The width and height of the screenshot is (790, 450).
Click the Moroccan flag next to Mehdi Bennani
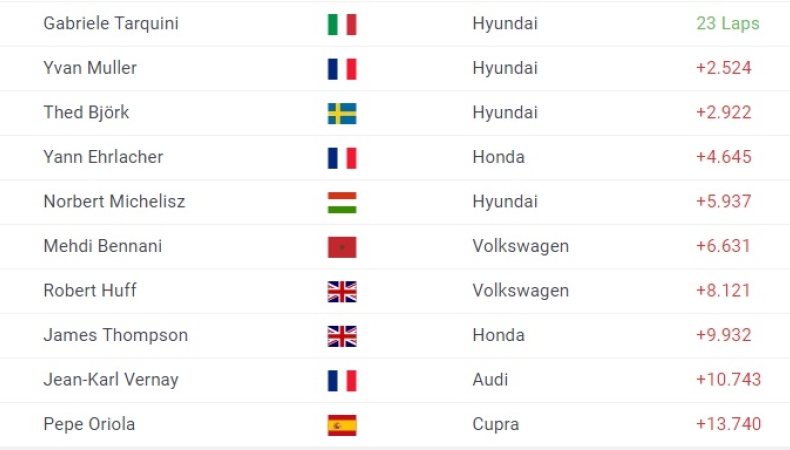point(342,247)
